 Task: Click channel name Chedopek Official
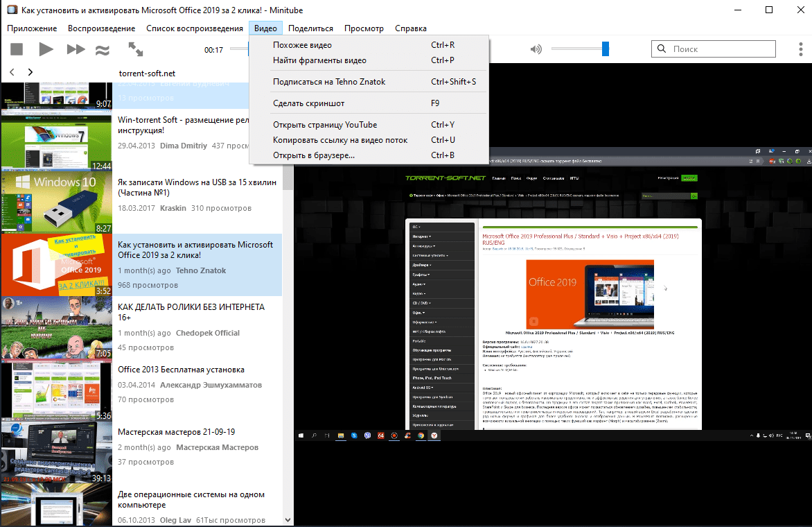(208, 333)
